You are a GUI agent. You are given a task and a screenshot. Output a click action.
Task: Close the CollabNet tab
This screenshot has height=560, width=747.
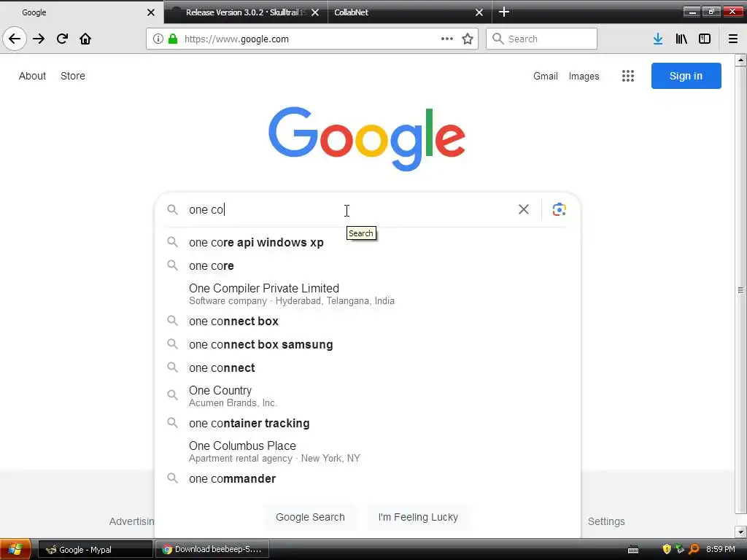tap(479, 12)
